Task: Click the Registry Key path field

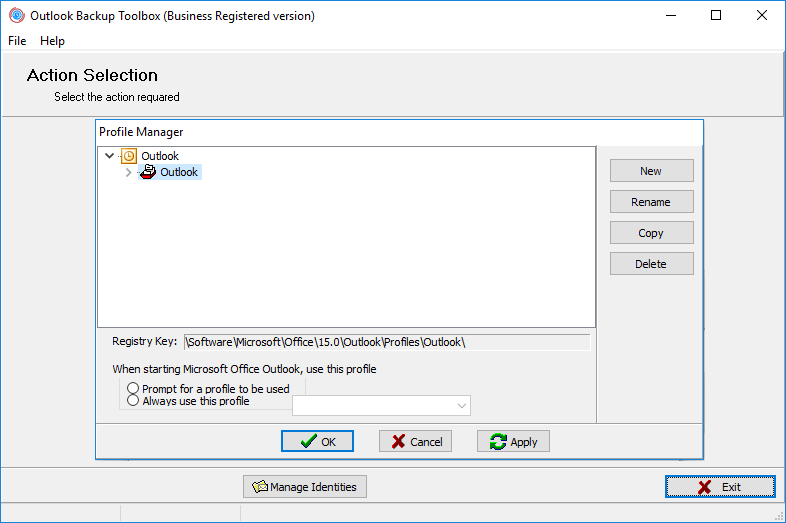Action: 386,342
